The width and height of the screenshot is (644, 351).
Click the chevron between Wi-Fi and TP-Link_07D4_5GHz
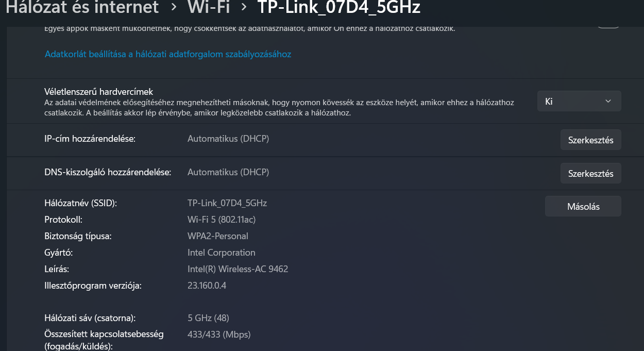(244, 7)
